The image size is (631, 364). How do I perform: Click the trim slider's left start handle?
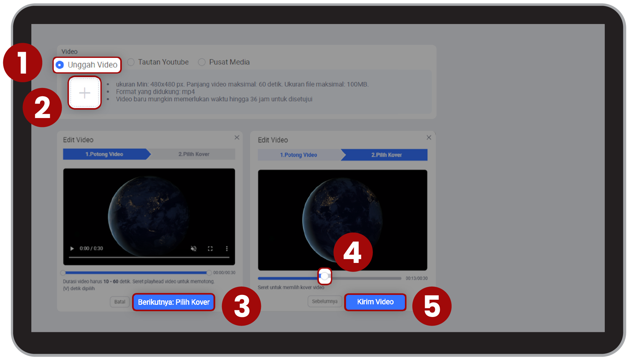point(63,273)
